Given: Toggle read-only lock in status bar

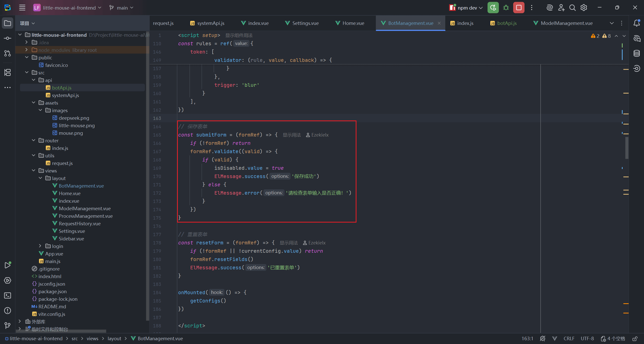Looking at the screenshot, I should point(635,339).
